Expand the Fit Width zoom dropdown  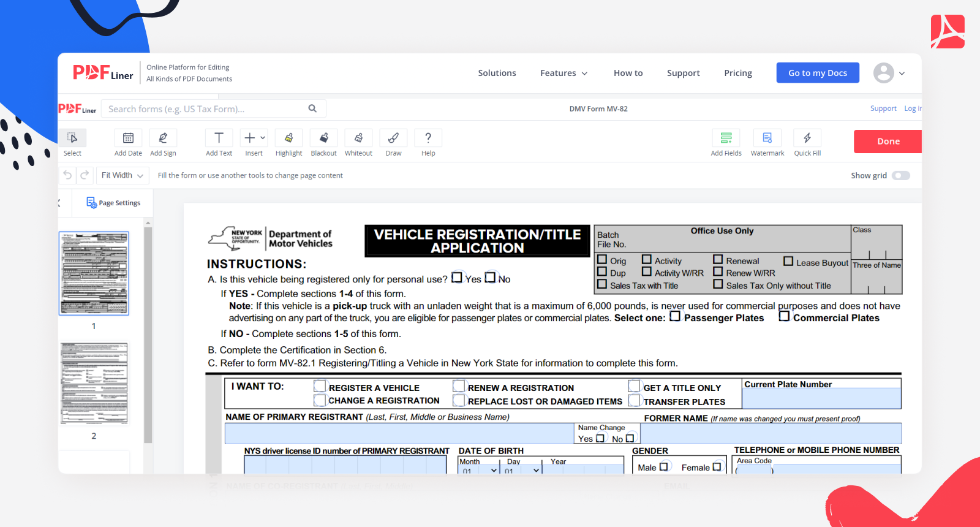point(123,176)
